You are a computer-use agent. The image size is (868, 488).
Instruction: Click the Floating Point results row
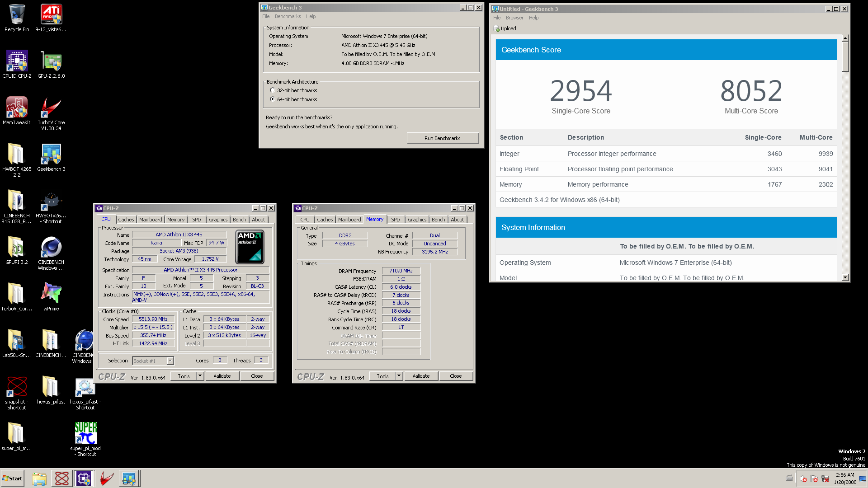point(666,169)
